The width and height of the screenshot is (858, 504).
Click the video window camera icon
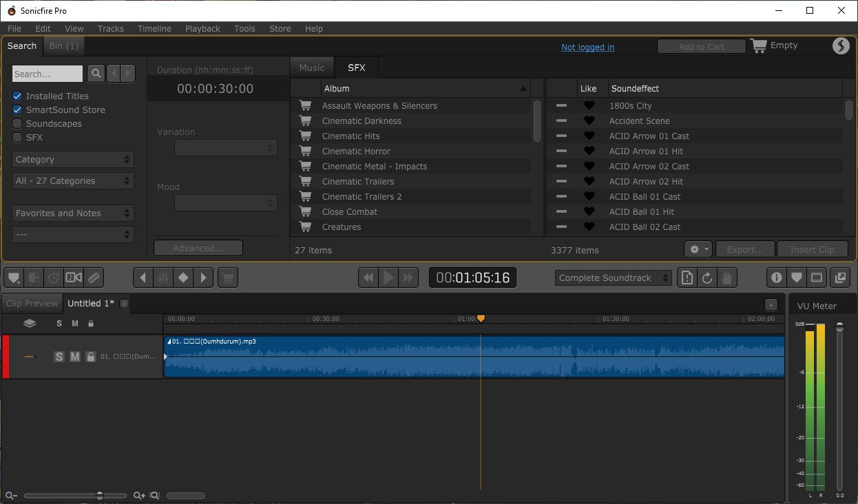point(74,277)
